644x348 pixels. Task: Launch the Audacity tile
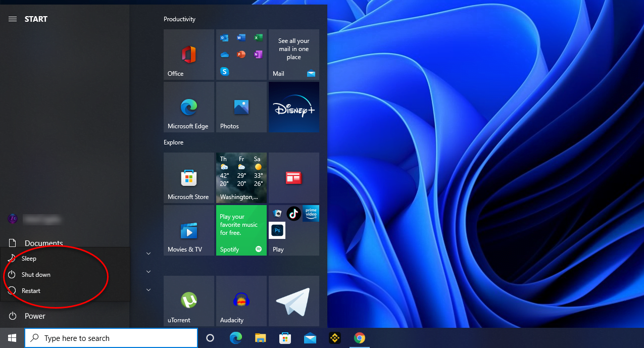coord(241,301)
